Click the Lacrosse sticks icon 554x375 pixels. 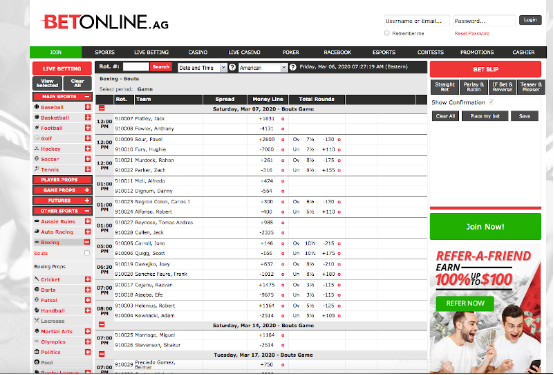click(36, 321)
